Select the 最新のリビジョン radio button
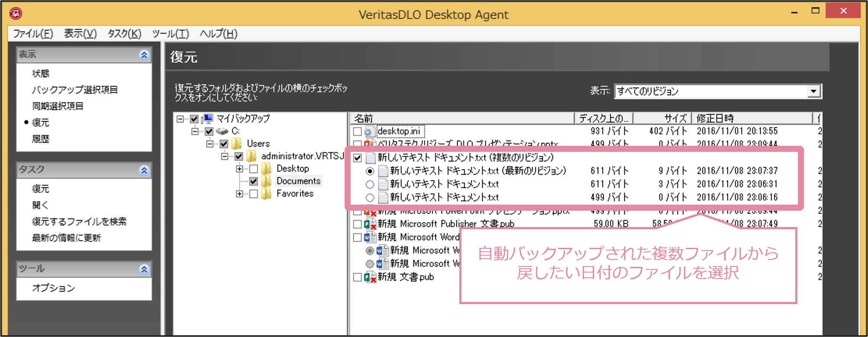Viewport: 868px width, 337px height. [x=370, y=171]
